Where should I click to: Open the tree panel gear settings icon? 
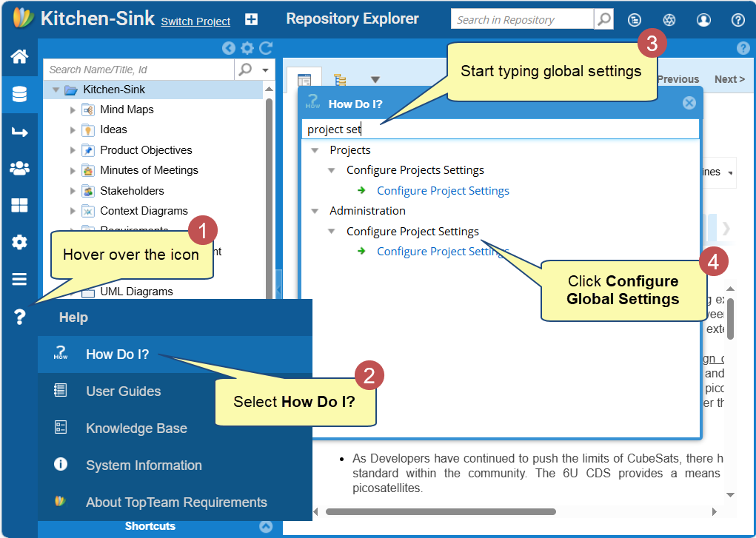(247, 48)
